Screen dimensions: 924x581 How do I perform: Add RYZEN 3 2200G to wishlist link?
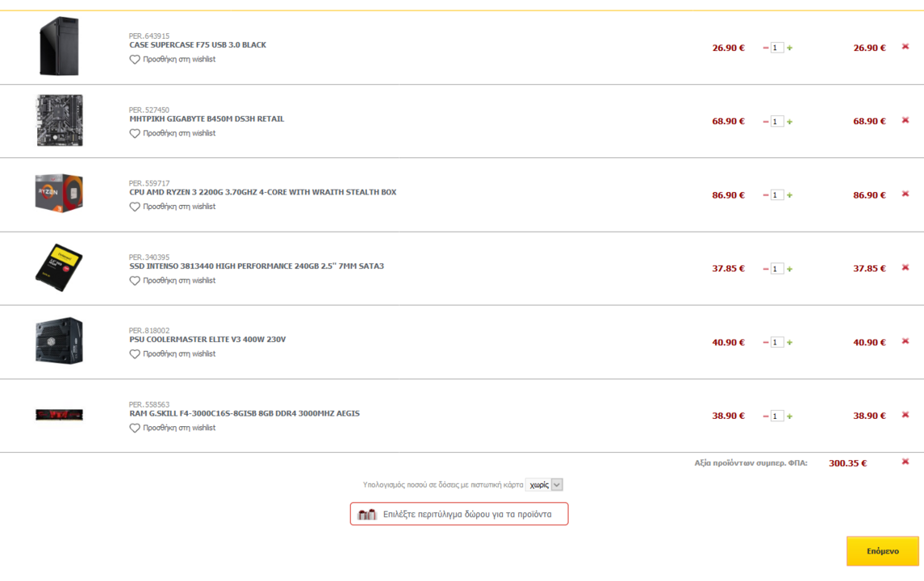click(179, 207)
